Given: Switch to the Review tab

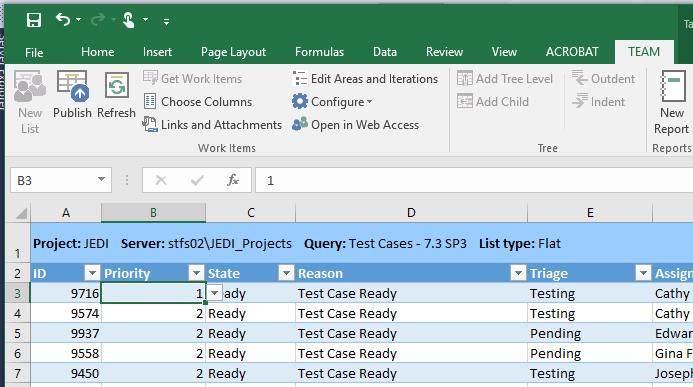Looking at the screenshot, I should pyautogui.click(x=444, y=52).
